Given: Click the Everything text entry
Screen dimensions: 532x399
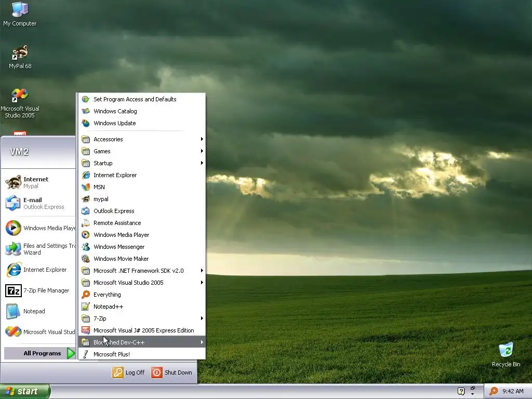Looking at the screenshot, I should tap(107, 295).
